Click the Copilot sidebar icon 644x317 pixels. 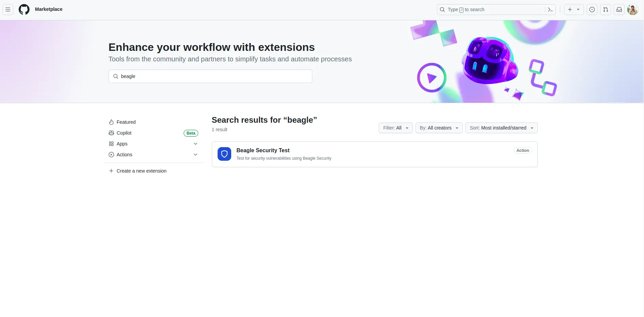[x=111, y=133]
